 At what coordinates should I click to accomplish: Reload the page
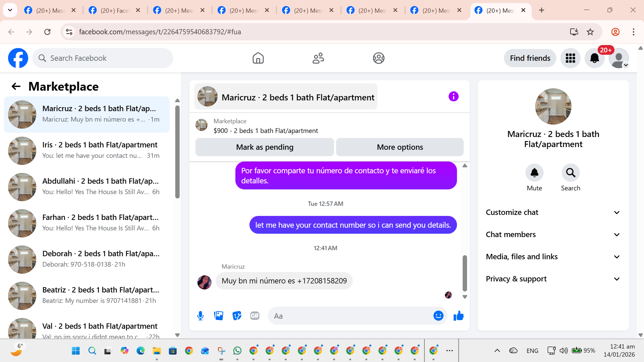click(x=47, y=32)
